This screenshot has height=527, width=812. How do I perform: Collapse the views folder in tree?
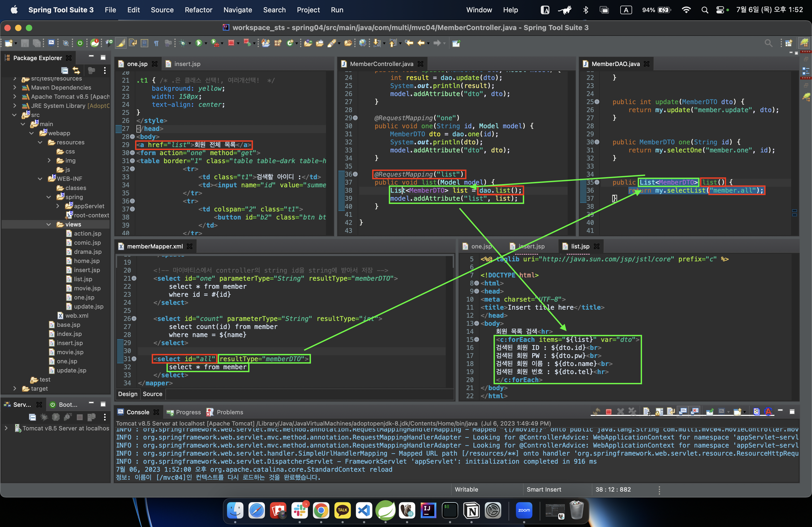(49, 224)
